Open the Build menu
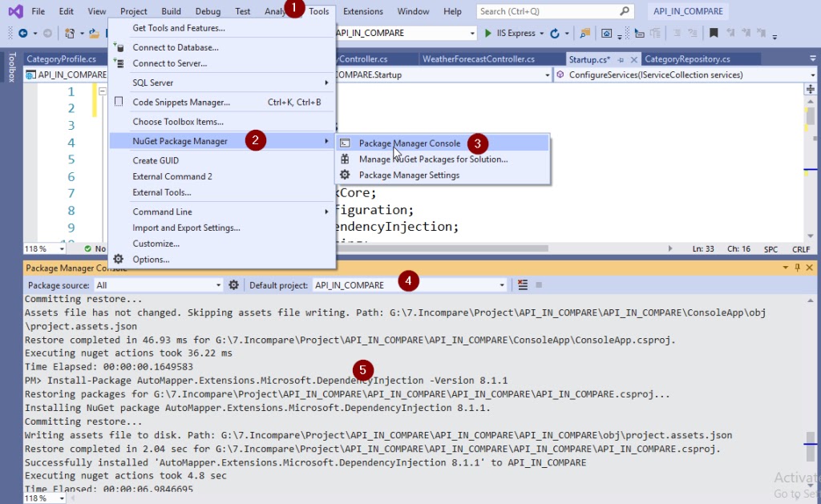Screen dimensions: 821x504 [x=171, y=11]
